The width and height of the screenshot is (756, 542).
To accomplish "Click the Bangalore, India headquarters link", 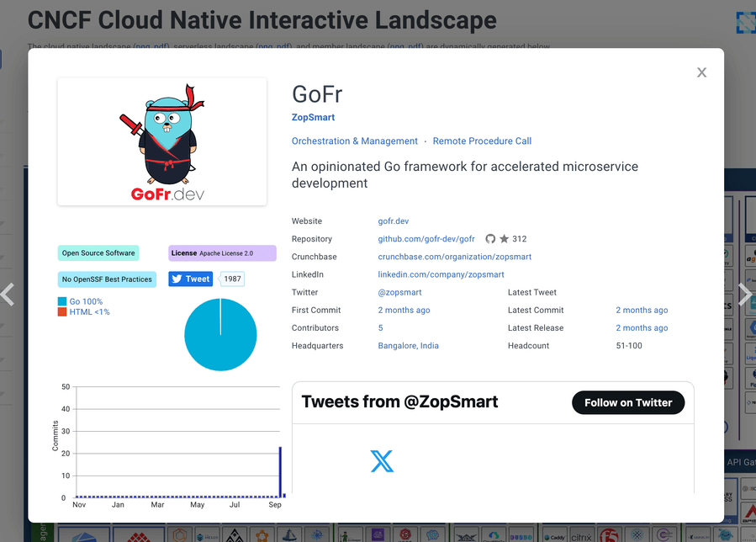I will pyautogui.click(x=408, y=346).
